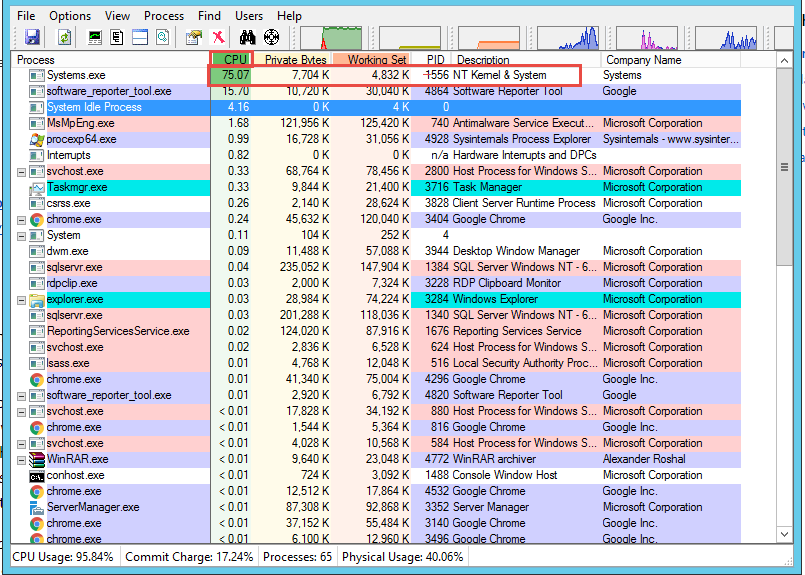Select the Systems.exe process name

pyautogui.click(x=76, y=75)
